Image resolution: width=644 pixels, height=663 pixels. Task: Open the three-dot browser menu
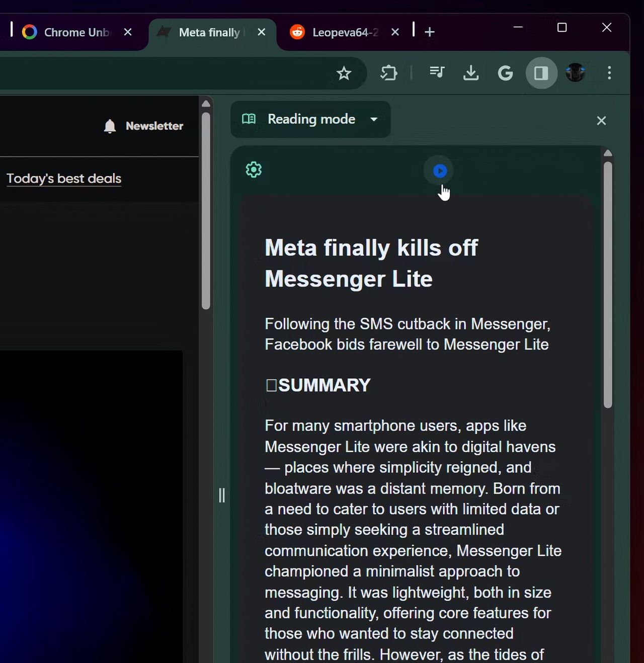[x=609, y=73]
